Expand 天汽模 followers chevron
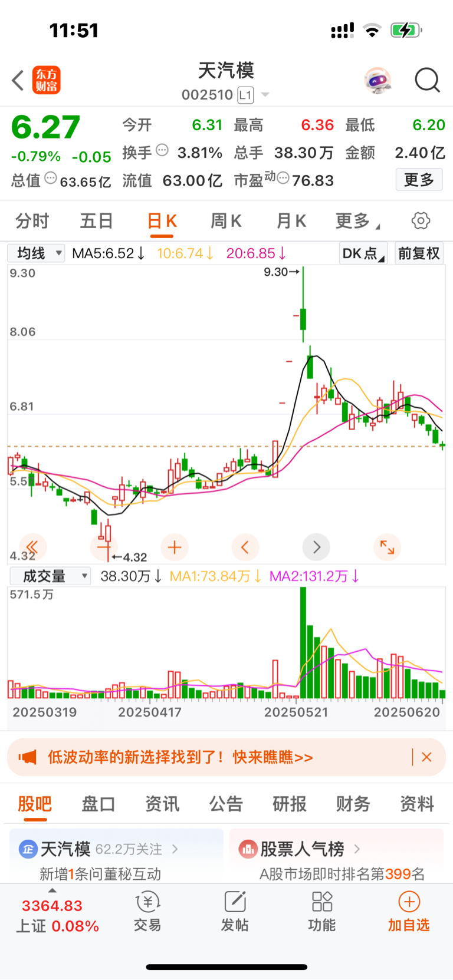453x980 pixels. (x=175, y=849)
